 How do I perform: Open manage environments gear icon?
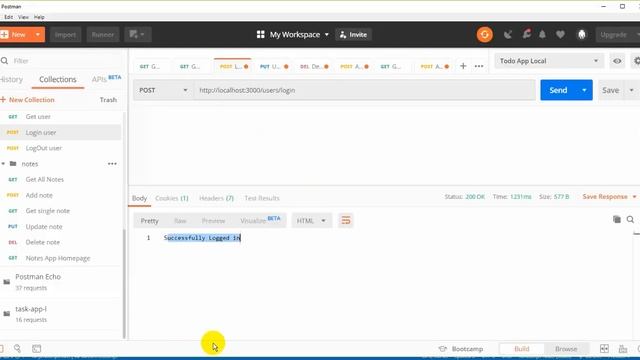(x=636, y=61)
